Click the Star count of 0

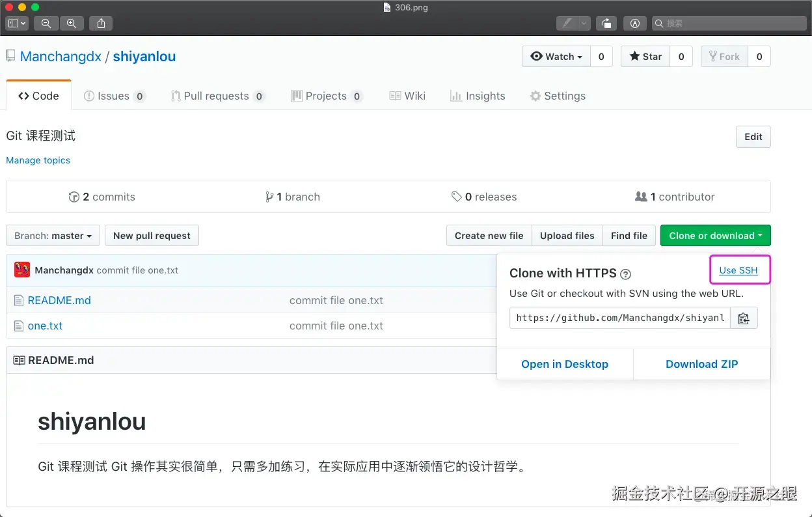(x=681, y=57)
